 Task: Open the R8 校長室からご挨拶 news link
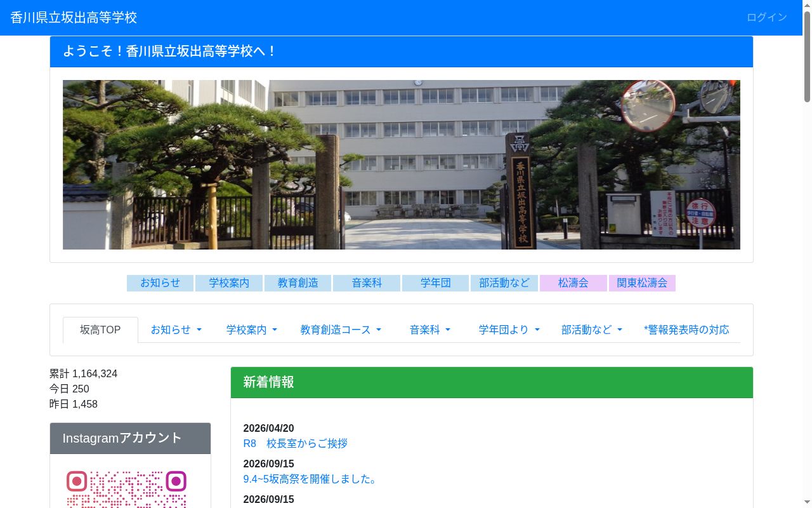(x=296, y=443)
